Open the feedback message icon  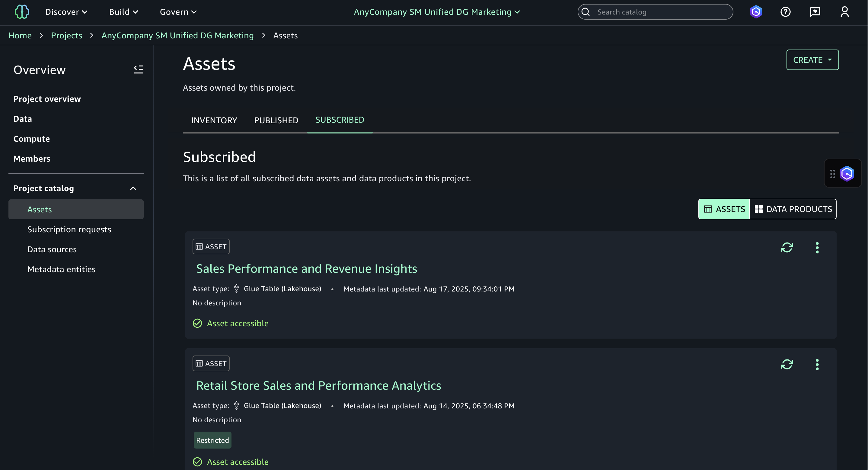click(815, 11)
